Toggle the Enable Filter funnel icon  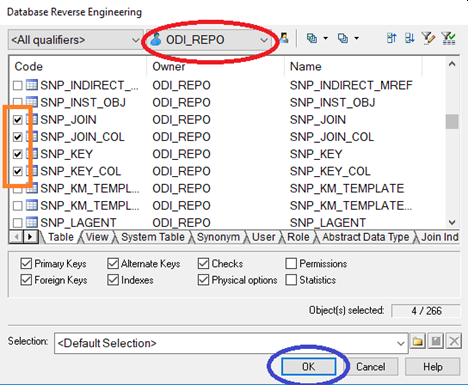(x=448, y=38)
